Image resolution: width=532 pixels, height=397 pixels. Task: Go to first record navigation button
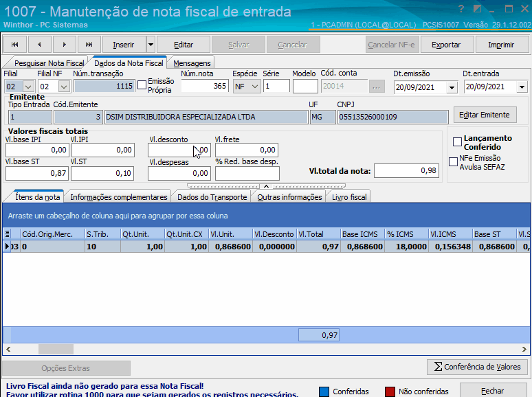point(15,45)
